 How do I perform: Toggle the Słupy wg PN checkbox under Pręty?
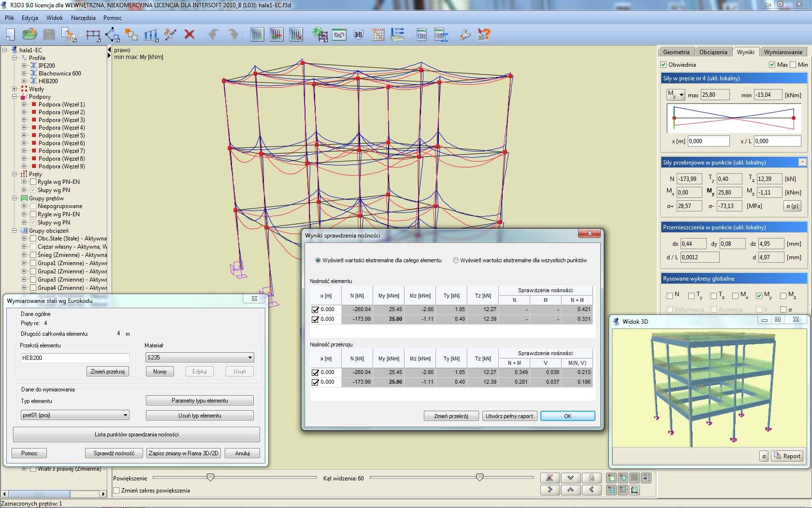[33, 190]
